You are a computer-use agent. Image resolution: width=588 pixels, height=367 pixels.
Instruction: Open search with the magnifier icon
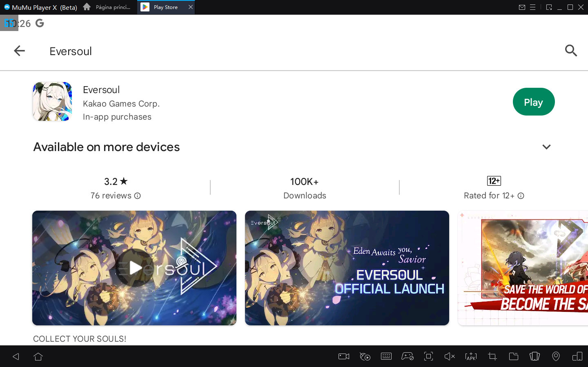pos(571,51)
